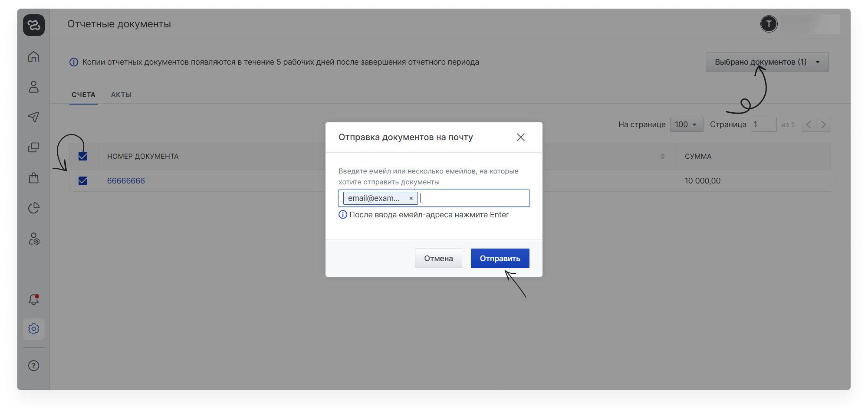Viewport: 868px width, 416px height.
Task: Switch to the АКТЫ tab
Action: pos(121,95)
